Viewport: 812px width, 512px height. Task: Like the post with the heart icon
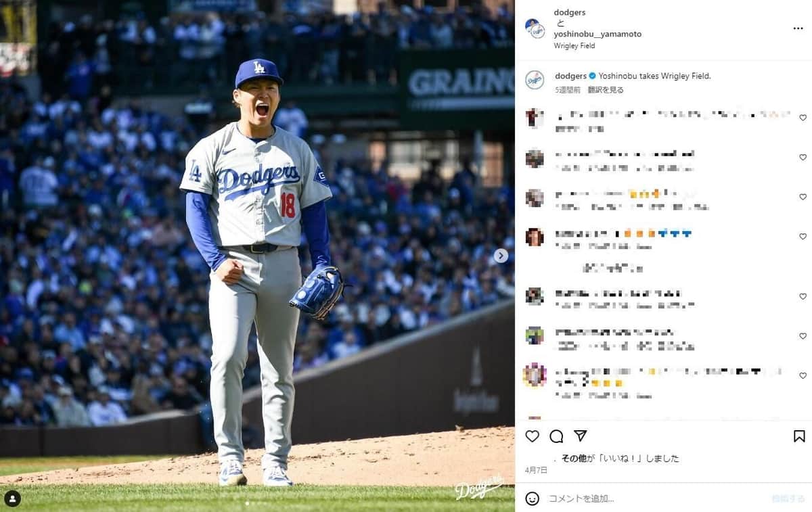533,436
